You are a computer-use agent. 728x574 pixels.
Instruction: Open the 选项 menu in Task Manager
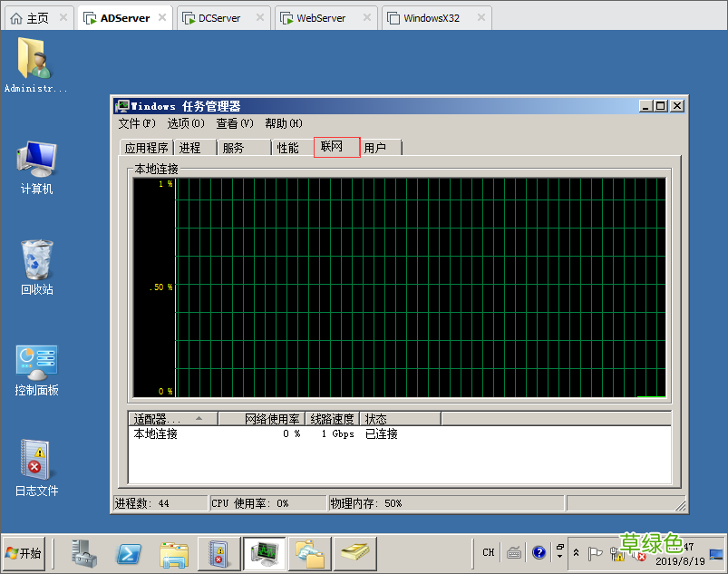point(185,123)
